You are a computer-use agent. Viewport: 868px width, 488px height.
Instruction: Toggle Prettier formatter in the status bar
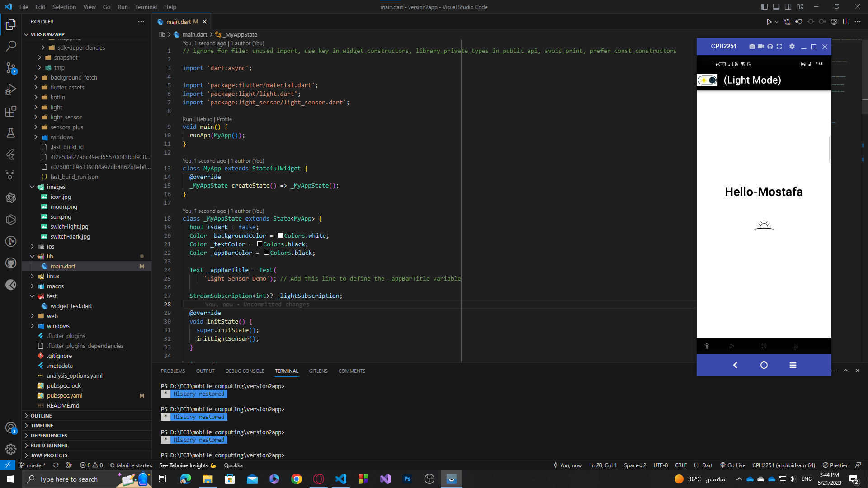pyautogui.click(x=839, y=465)
